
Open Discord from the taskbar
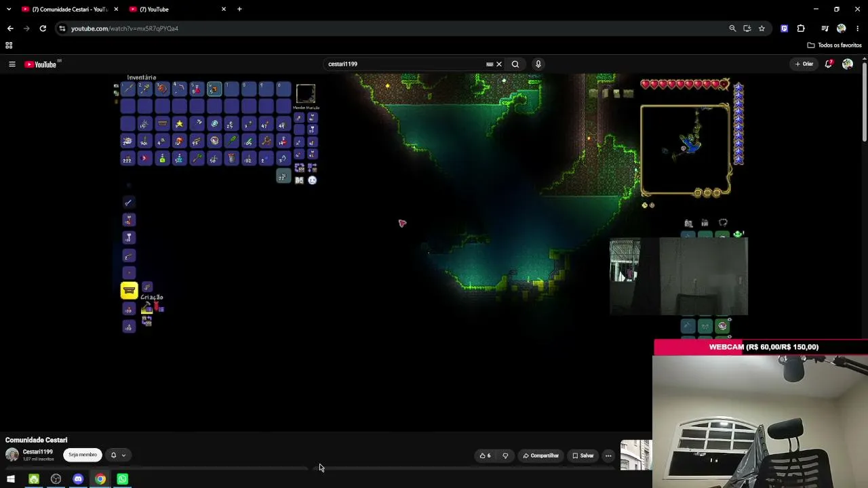coord(78,479)
